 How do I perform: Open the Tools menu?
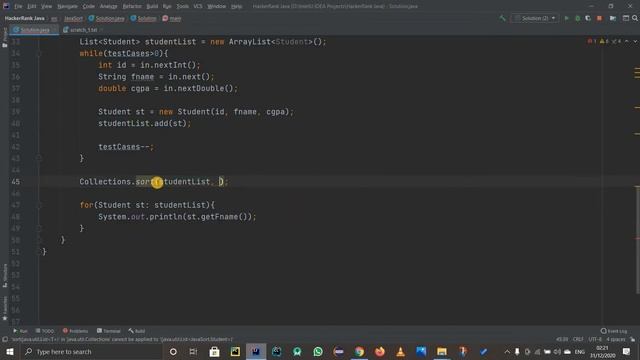coord(182,7)
